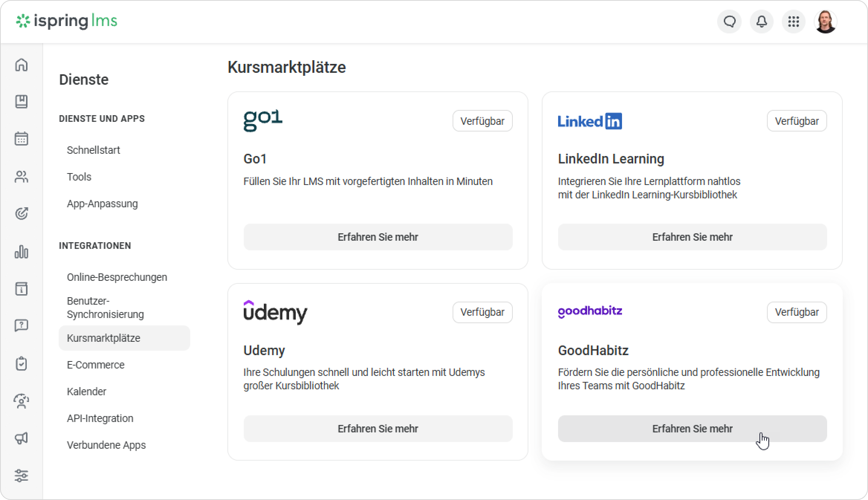
Task: Click Erfahren Sie mehr on the GoodHabitz card
Action: coord(692,429)
